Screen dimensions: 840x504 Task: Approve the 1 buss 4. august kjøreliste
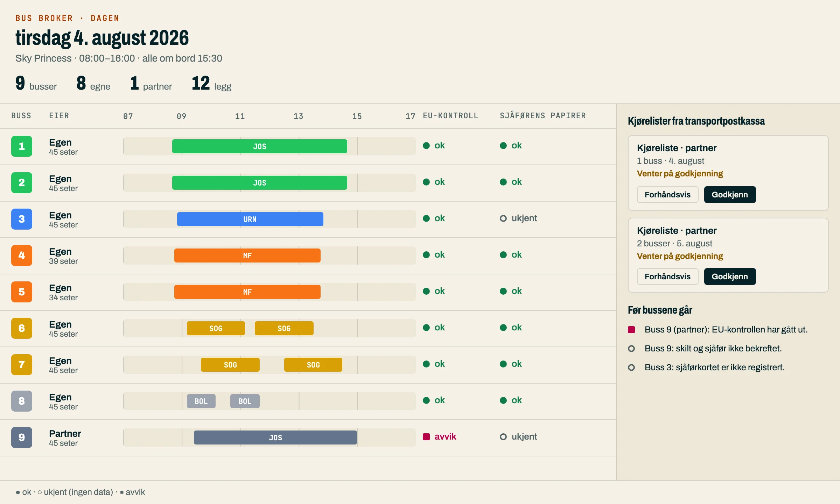730,195
